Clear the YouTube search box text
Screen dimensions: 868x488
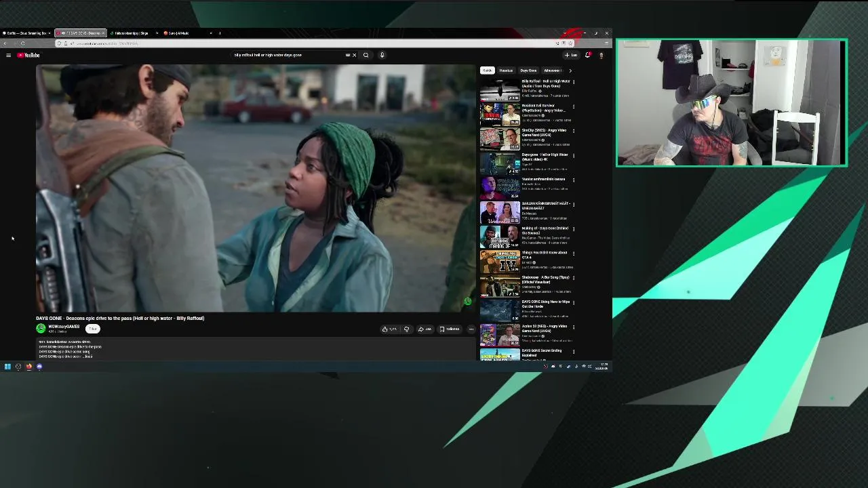click(354, 55)
